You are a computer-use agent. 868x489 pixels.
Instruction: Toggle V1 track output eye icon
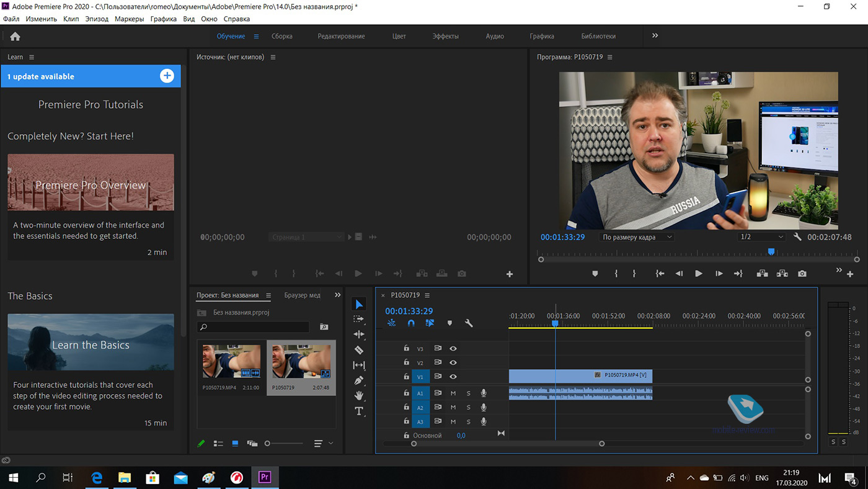[x=453, y=377]
